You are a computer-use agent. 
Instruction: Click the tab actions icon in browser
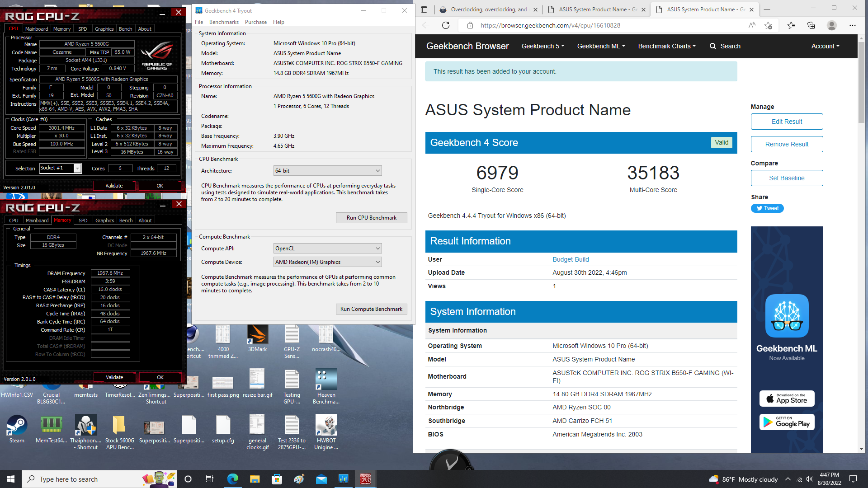click(x=424, y=9)
